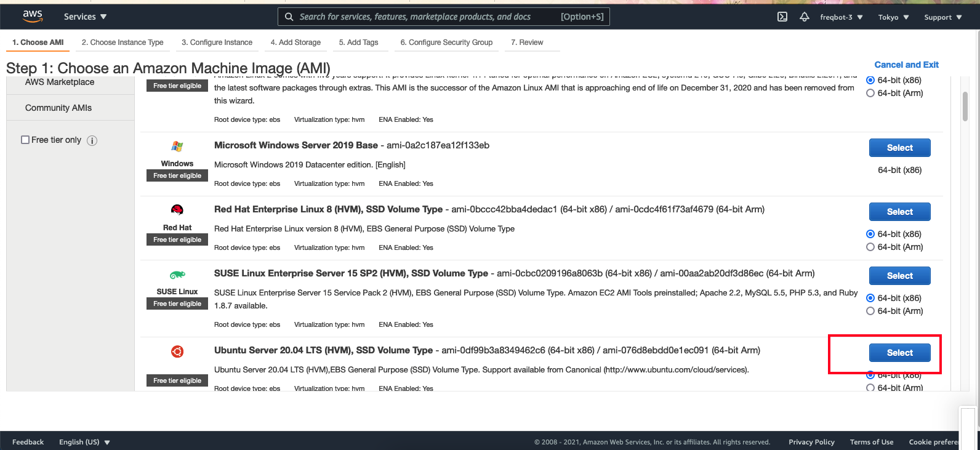Image resolution: width=980 pixels, height=450 pixels.
Task: Click the Microsoft Windows Server 2019 Base title
Action: tap(296, 145)
